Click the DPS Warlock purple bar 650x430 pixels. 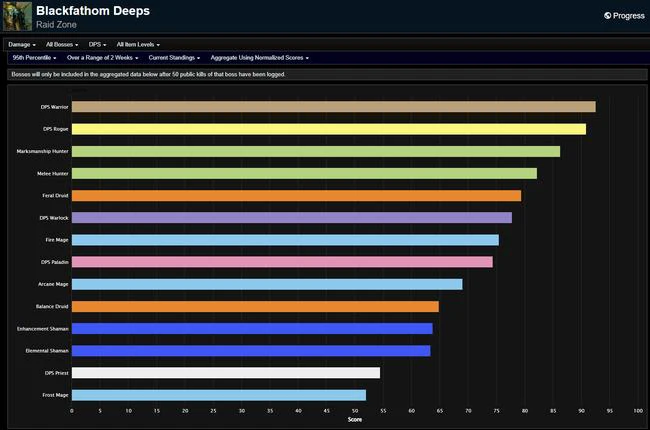pos(292,218)
